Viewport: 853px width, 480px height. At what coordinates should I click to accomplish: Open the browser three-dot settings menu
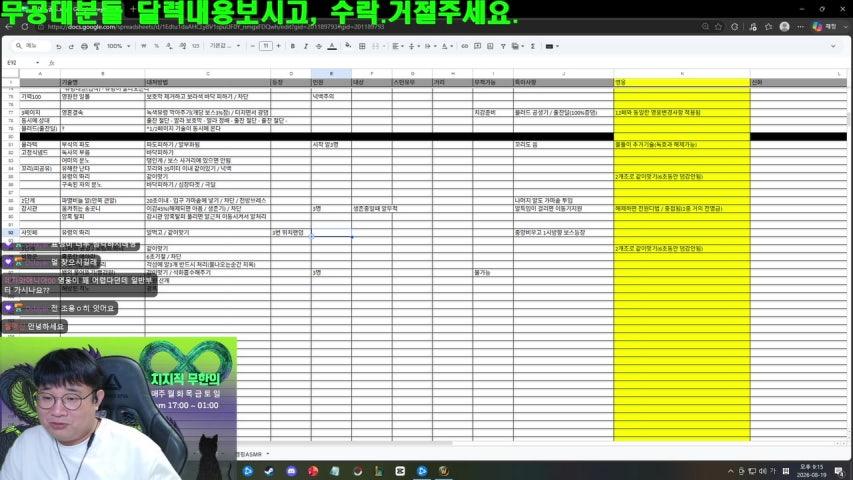click(800, 26)
